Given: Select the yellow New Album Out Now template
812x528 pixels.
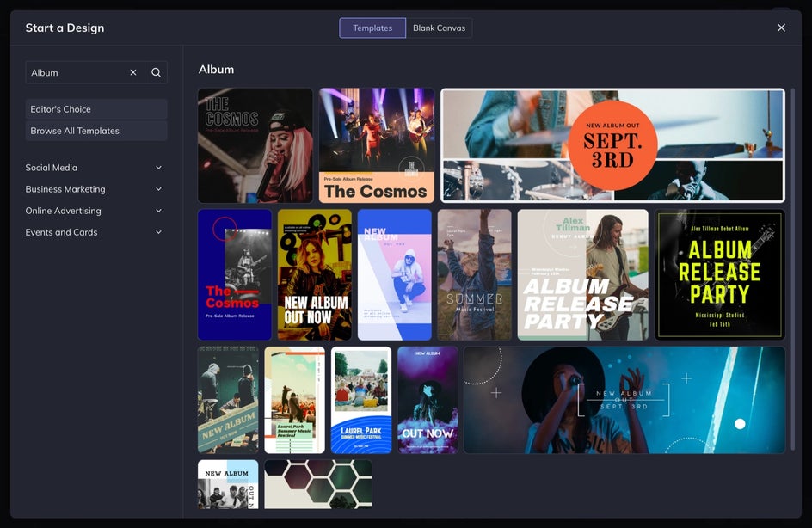Looking at the screenshot, I should click(314, 274).
